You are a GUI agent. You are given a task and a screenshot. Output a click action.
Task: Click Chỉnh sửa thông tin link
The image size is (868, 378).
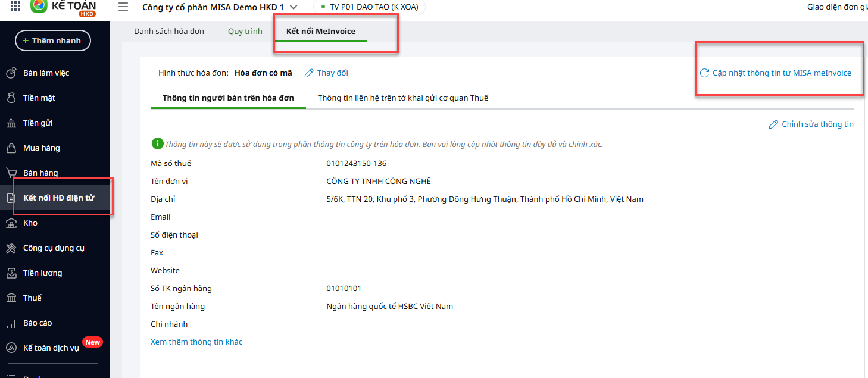pos(811,124)
